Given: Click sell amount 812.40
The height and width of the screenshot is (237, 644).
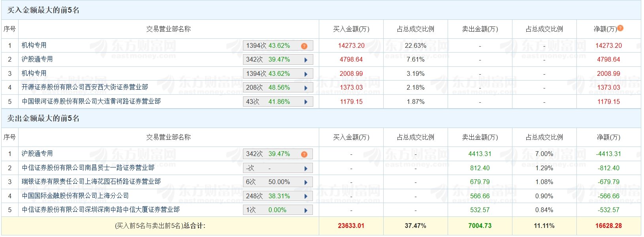Looking at the screenshot, I should [x=480, y=168].
